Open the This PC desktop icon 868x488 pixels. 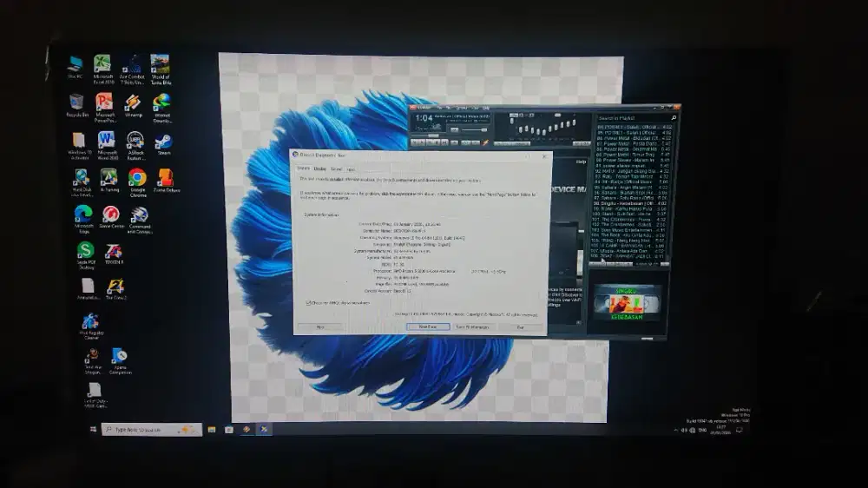point(76,68)
